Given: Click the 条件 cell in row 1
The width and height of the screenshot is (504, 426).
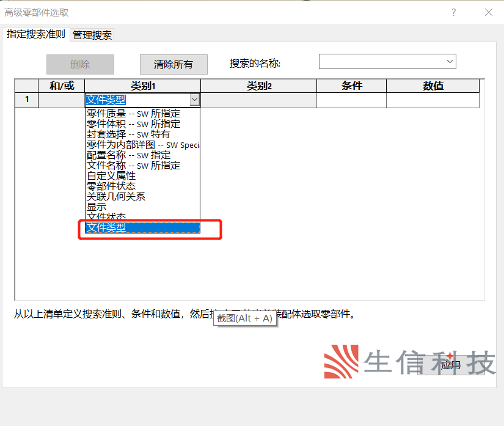Looking at the screenshot, I should pos(351,100).
